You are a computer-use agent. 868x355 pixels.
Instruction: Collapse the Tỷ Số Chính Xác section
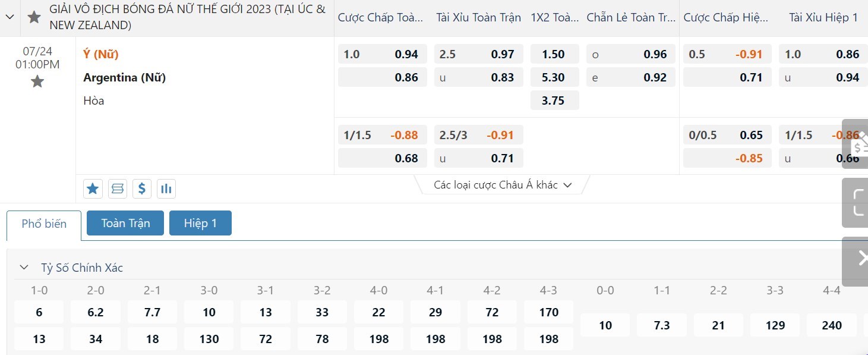pos(24,268)
